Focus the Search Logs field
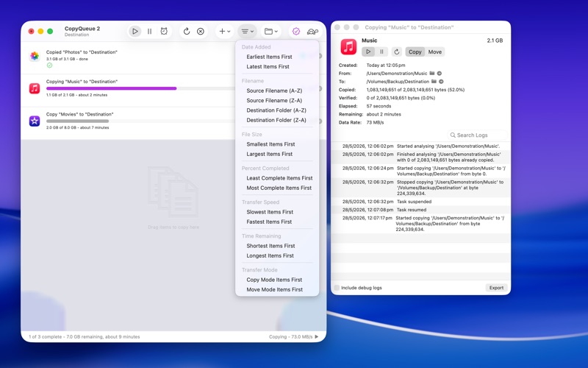This screenshot has height=368, width=588. [x=477, y=135]
